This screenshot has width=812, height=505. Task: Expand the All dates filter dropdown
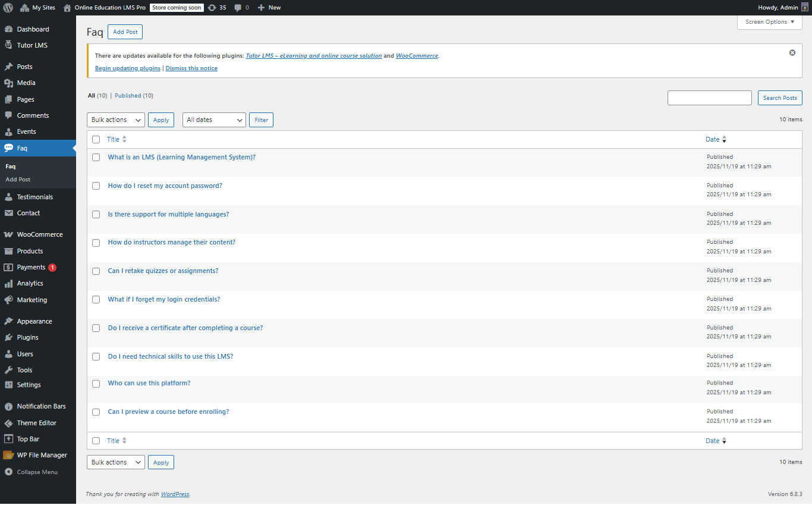click(x=214, y=120)
